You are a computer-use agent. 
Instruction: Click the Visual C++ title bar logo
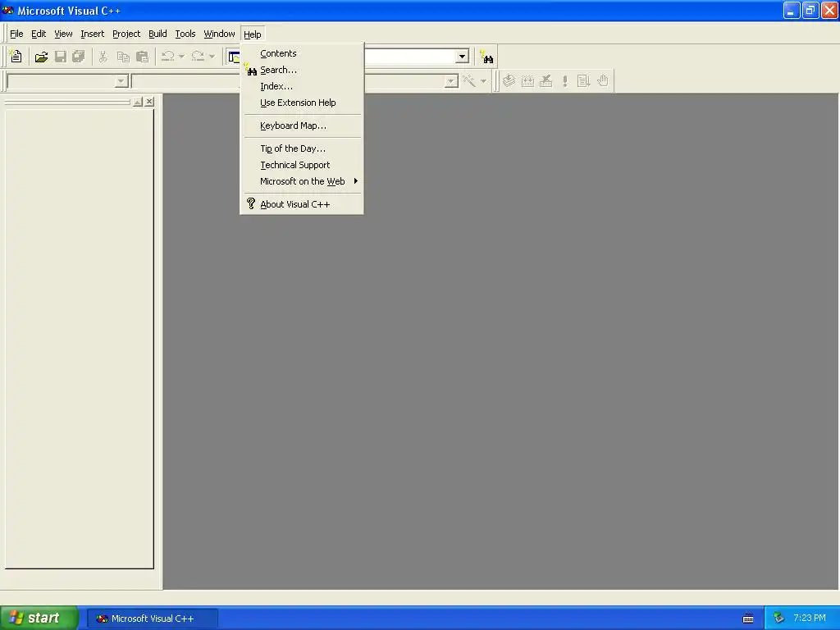pos(7,10)
